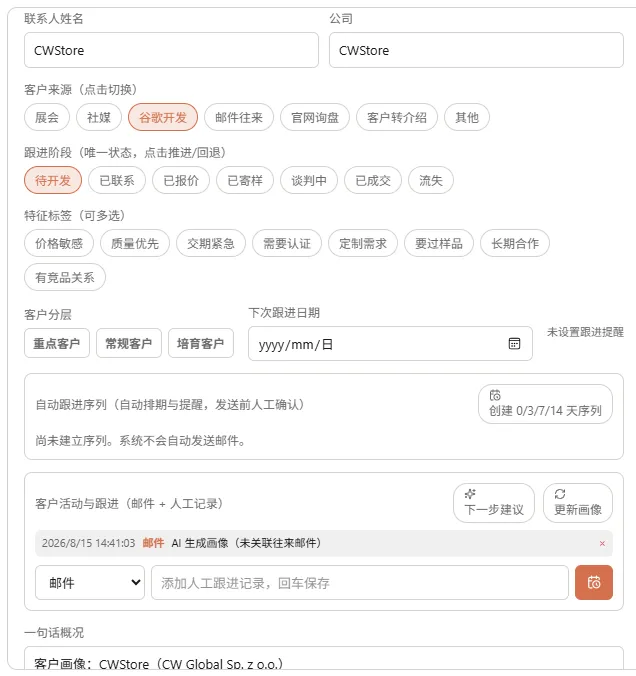Select 展会 as customer source
636x676 pixels.
point(47,117)
